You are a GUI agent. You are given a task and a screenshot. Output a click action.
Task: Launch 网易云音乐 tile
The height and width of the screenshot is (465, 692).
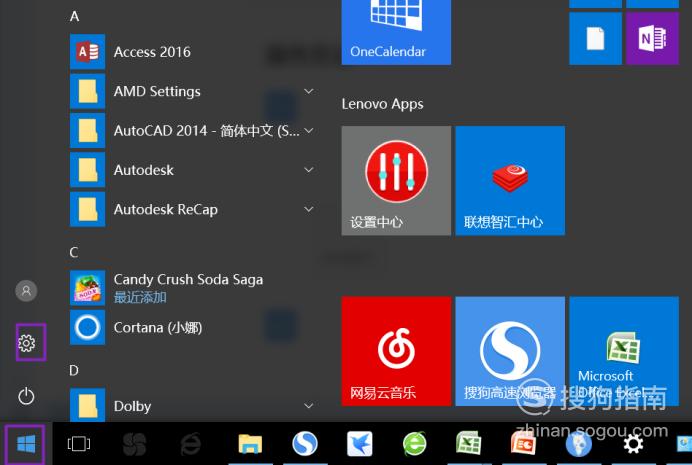tap(396, 351)
